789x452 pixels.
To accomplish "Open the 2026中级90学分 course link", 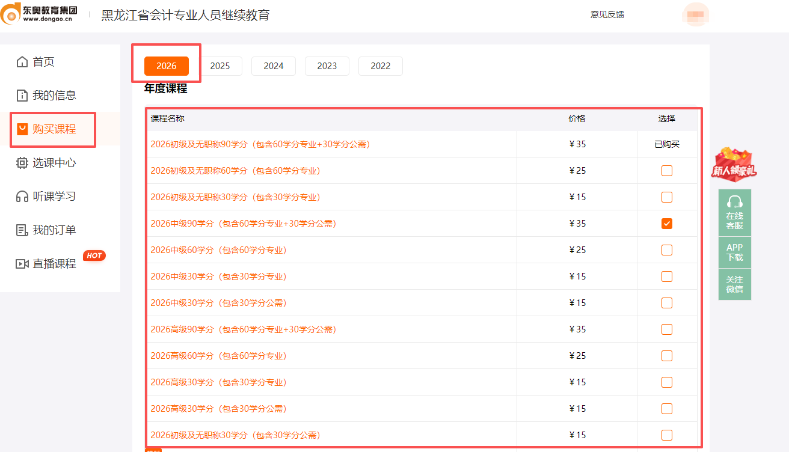I will coord(243,223).
